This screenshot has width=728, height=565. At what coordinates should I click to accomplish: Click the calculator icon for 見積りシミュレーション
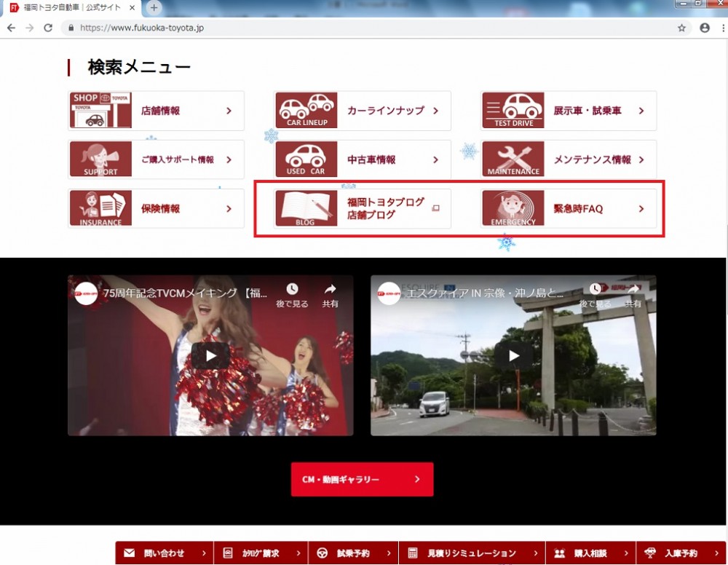[412, 553]
